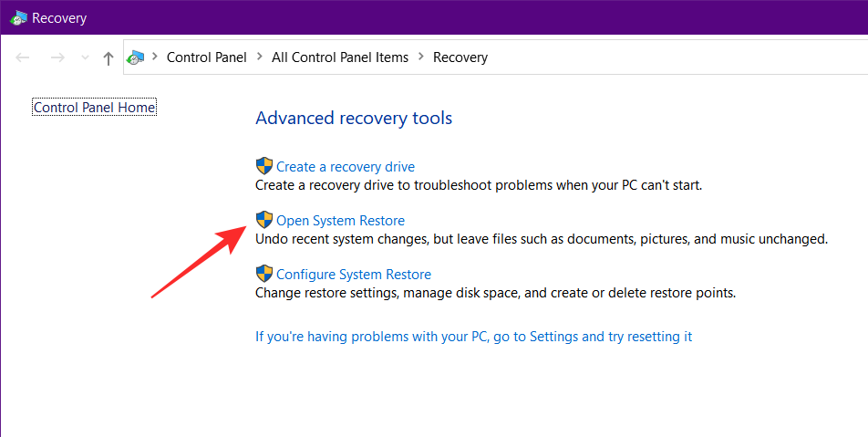
Task: Select Configure System Restore link
Action: (354, 275)
